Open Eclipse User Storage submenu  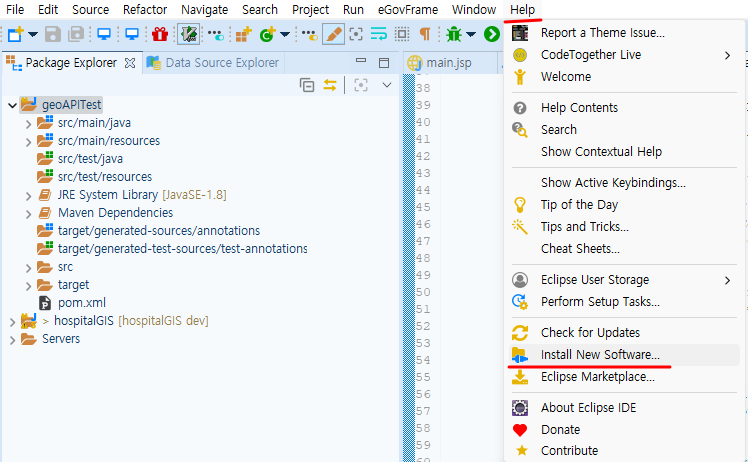coord(624,280)
